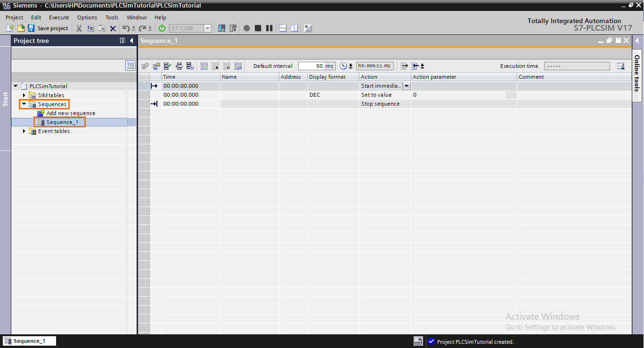
Task: Open the undo history dropdown arrow
Action: tap(134, 29)
